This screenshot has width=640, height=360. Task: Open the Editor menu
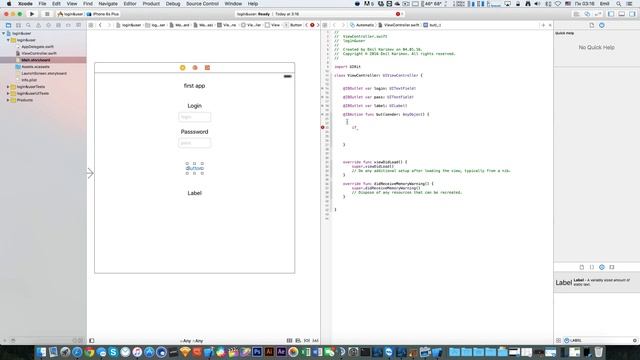click(x=130, y=4)
